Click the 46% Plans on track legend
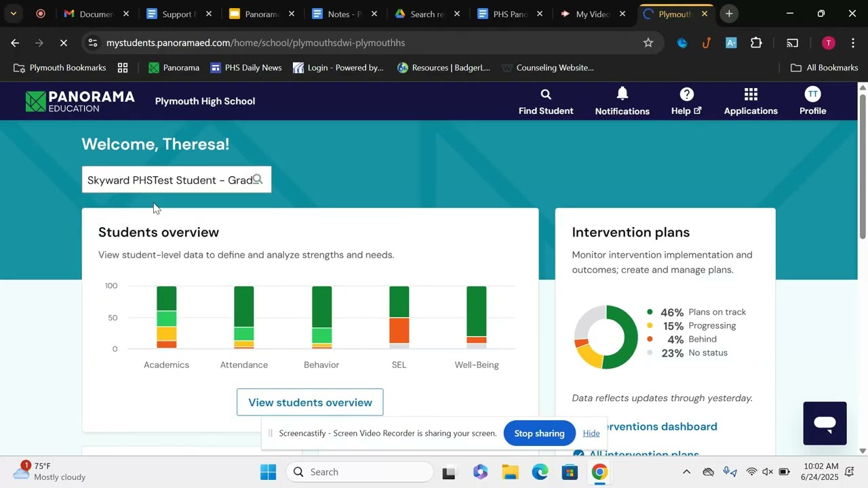868x488 pixels. point(696,312)
